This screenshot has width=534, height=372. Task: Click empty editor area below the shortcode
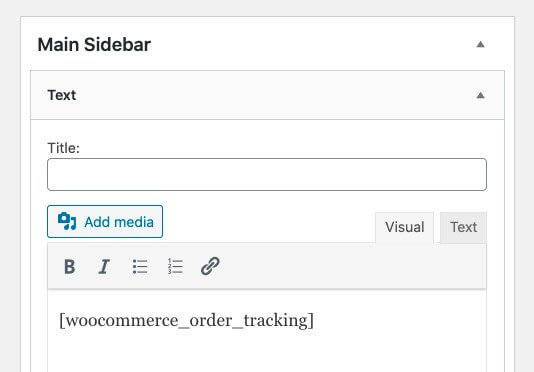(x=267, y=353)
